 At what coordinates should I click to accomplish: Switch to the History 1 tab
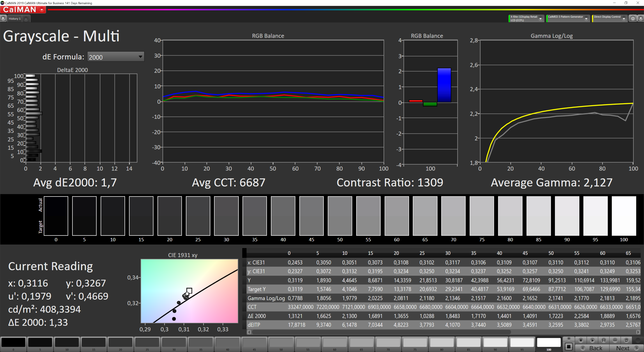pos(15,19)
